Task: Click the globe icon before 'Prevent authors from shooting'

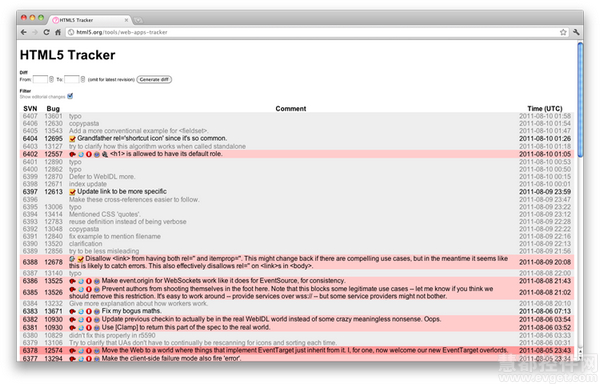Action: point(97,289)
